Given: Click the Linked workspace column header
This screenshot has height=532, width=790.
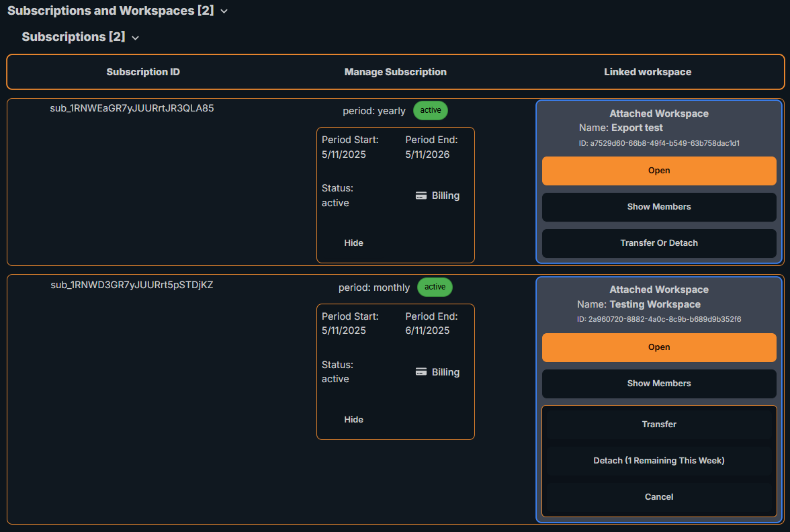Looking at the screenshot, I should coord(648,72).
